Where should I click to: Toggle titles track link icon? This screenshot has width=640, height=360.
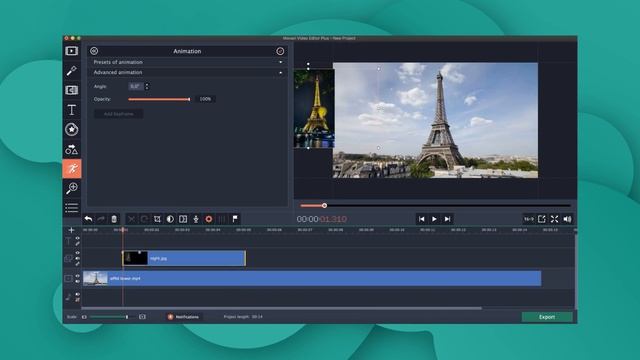pos(78,244)
